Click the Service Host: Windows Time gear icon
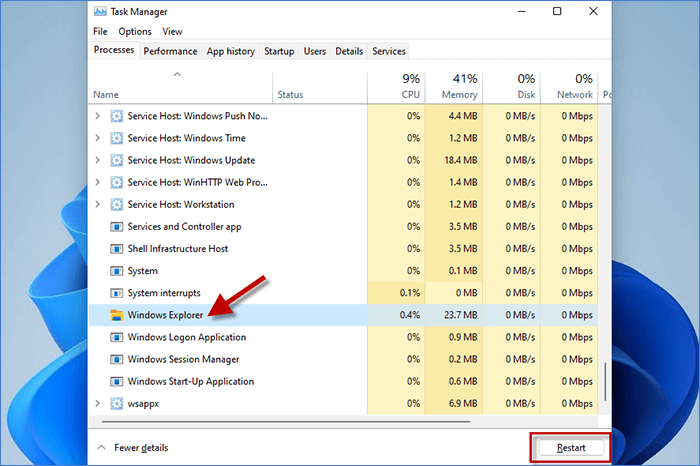This screenshot has width=700, height=466. 117,138
